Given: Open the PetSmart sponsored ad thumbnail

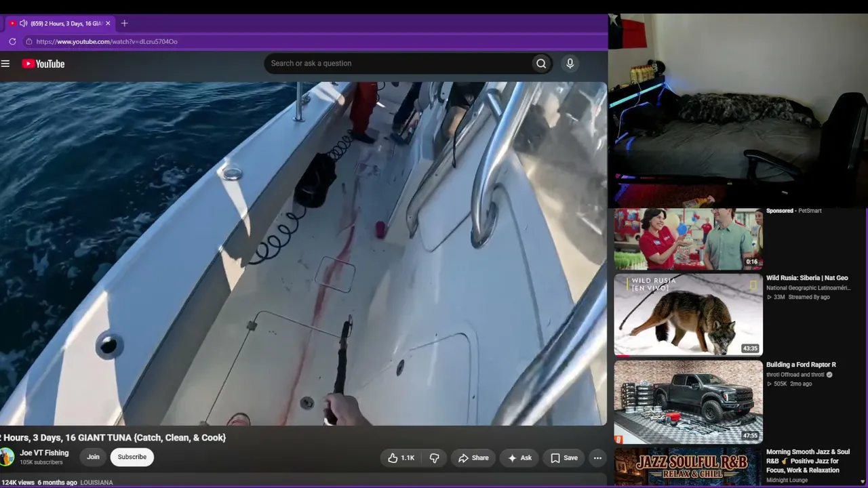Looking at the screenshot, I should [x=688, y=239].
